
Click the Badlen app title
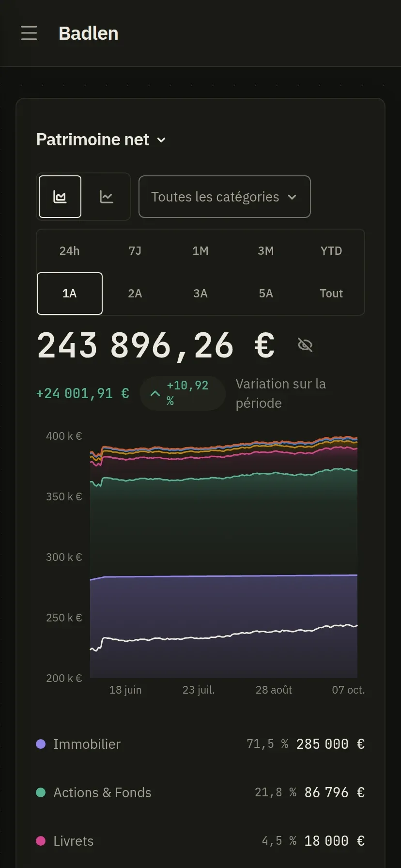pyautogui.click(x=89, y=33)
